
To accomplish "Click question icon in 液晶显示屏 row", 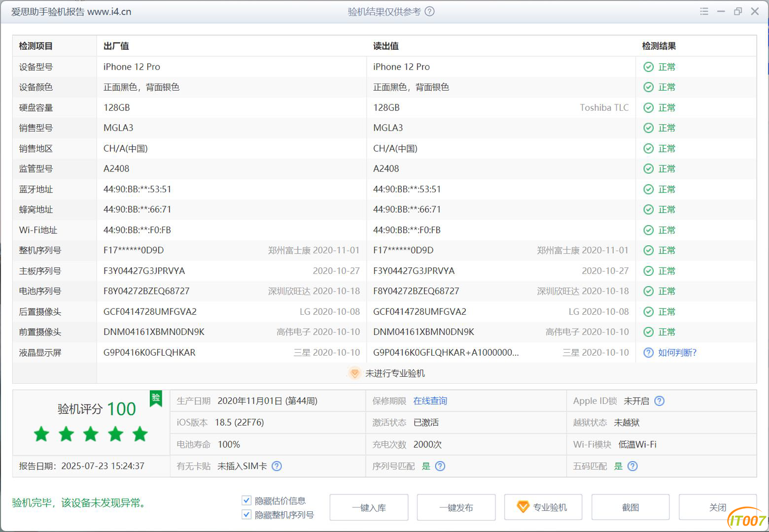I will [649, 353].
